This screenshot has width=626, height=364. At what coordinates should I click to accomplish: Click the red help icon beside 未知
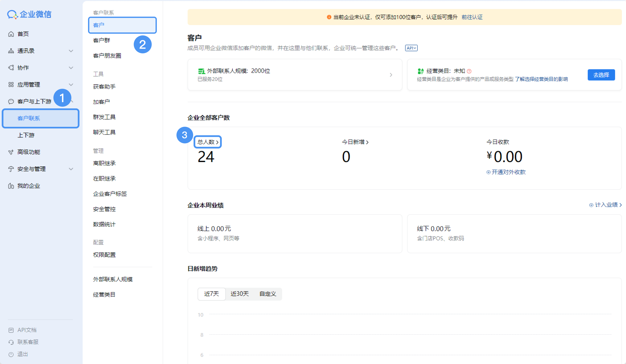point(469,71)
